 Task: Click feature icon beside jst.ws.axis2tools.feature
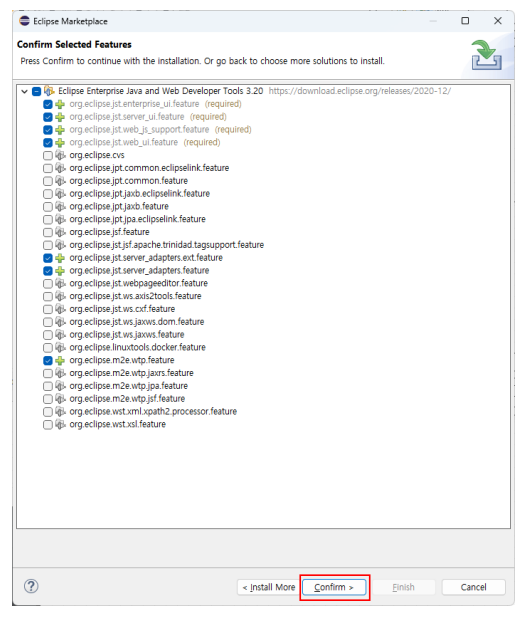60,296
